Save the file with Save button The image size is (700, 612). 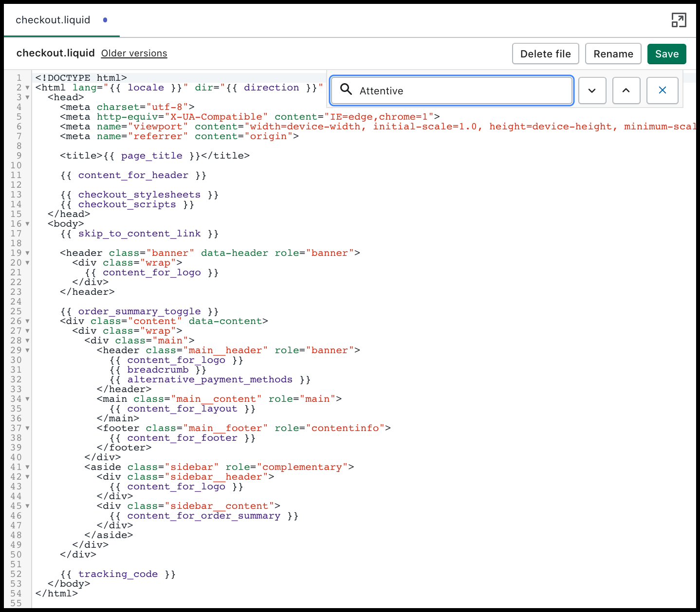click(666, 54)
